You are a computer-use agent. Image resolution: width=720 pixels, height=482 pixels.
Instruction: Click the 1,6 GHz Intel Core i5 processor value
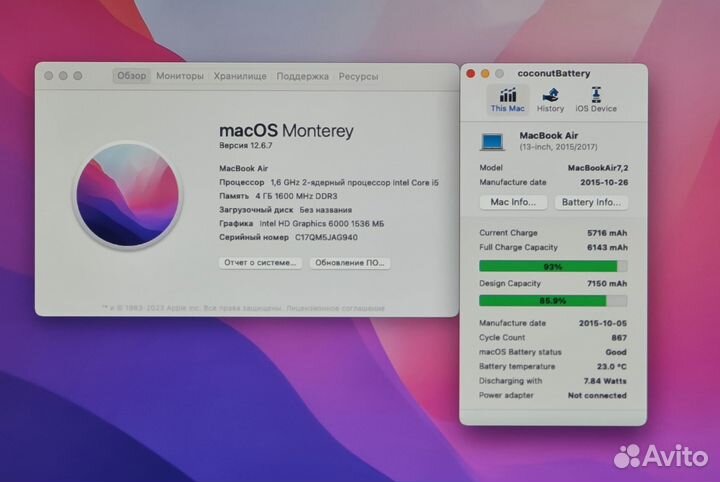pos(354,182)
